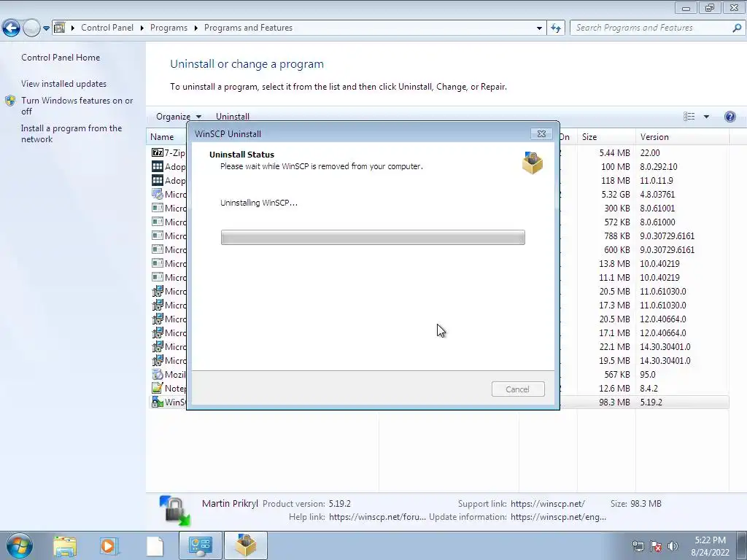Sort by the Size column header

coord(606,136)
